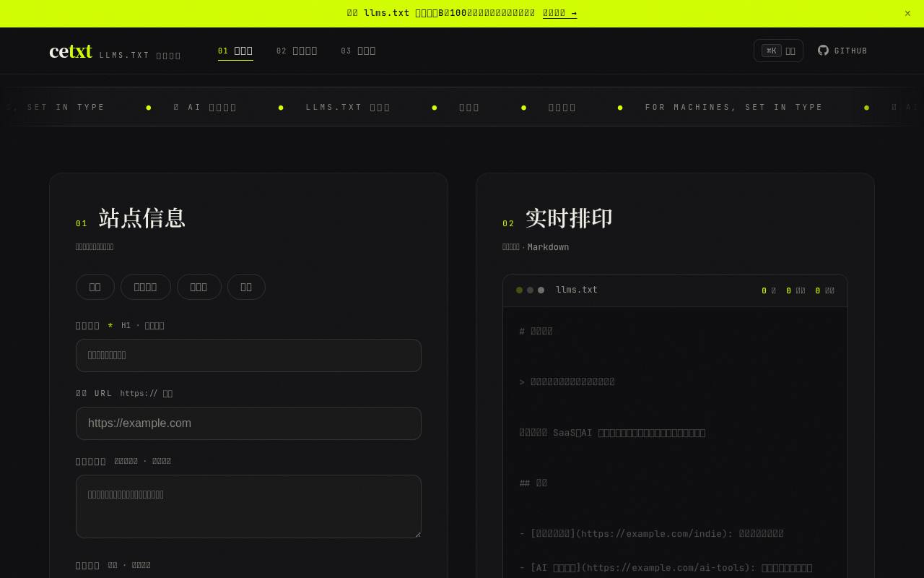Viewport: 924px width, 578px height.
Task: Click the preview line containing example.com/ai-tools
Action: pos(666,568)
